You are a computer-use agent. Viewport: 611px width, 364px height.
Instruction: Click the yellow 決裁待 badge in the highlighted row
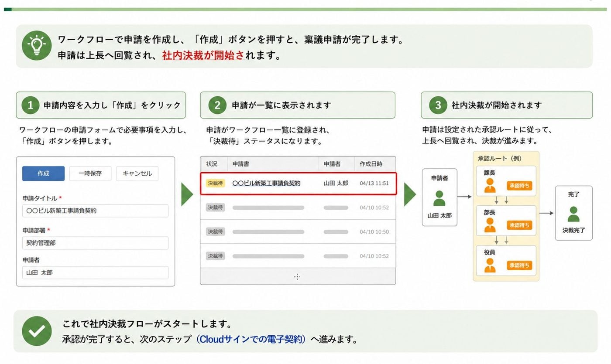(x=215, y=184)
